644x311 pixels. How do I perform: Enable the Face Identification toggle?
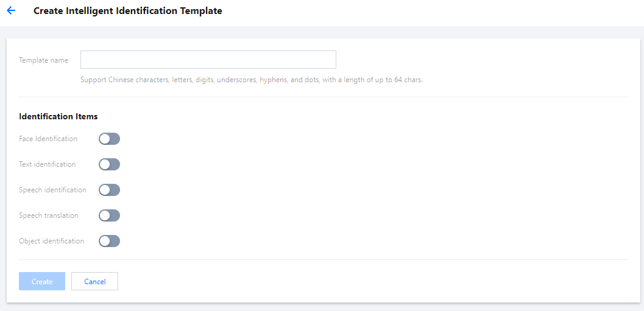pyautogui.click(x=110, y=139)
